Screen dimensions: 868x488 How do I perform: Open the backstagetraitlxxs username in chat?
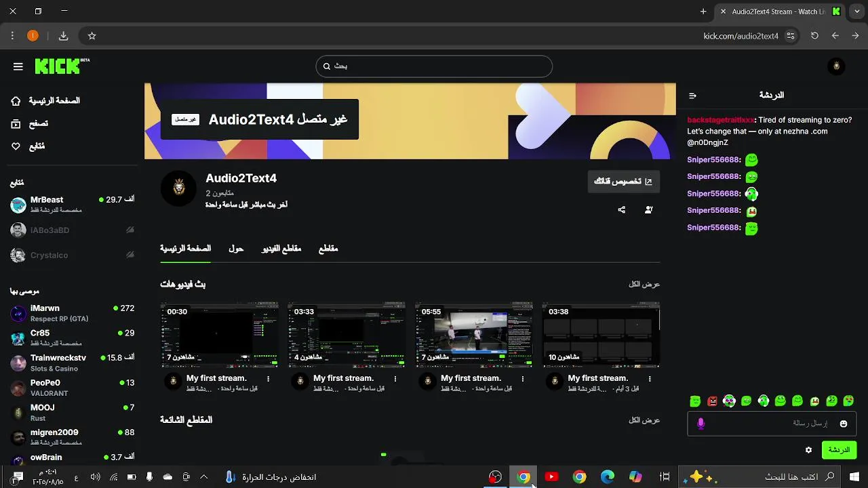pos(720,120)
